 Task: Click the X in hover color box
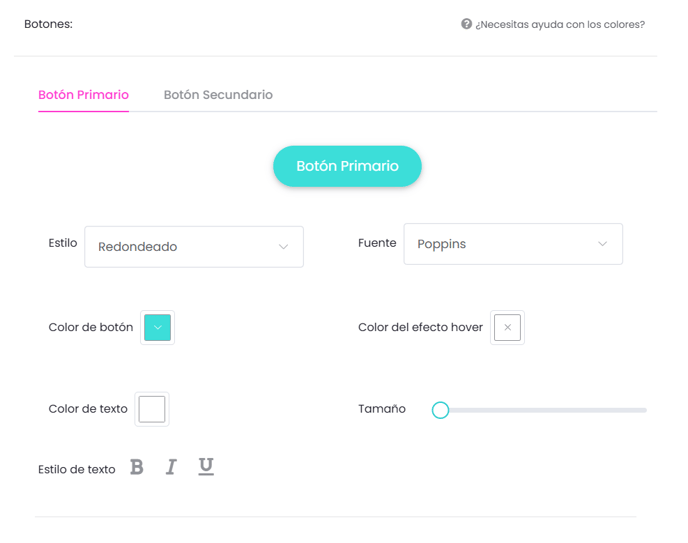pos(507,327)
